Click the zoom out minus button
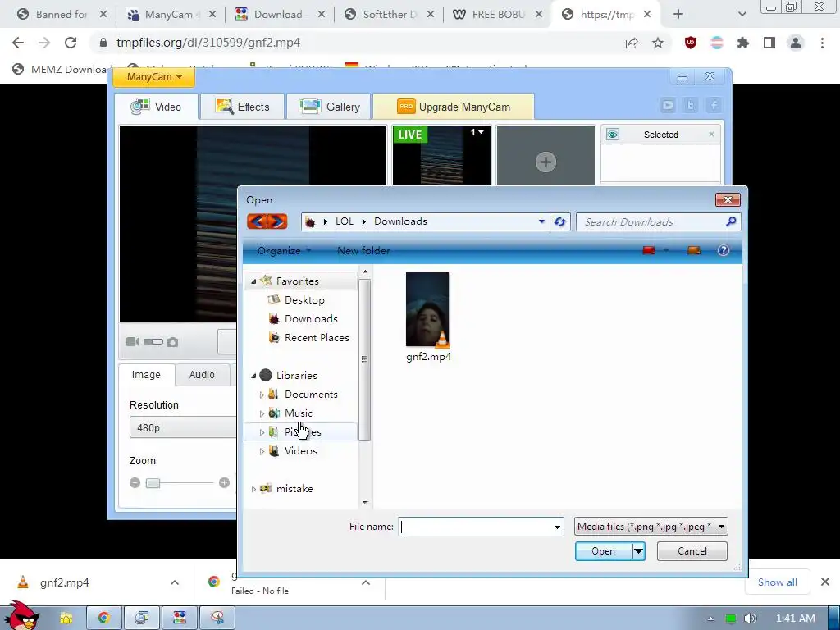Screen dimensions: 840x630 (x=135, y=483)
